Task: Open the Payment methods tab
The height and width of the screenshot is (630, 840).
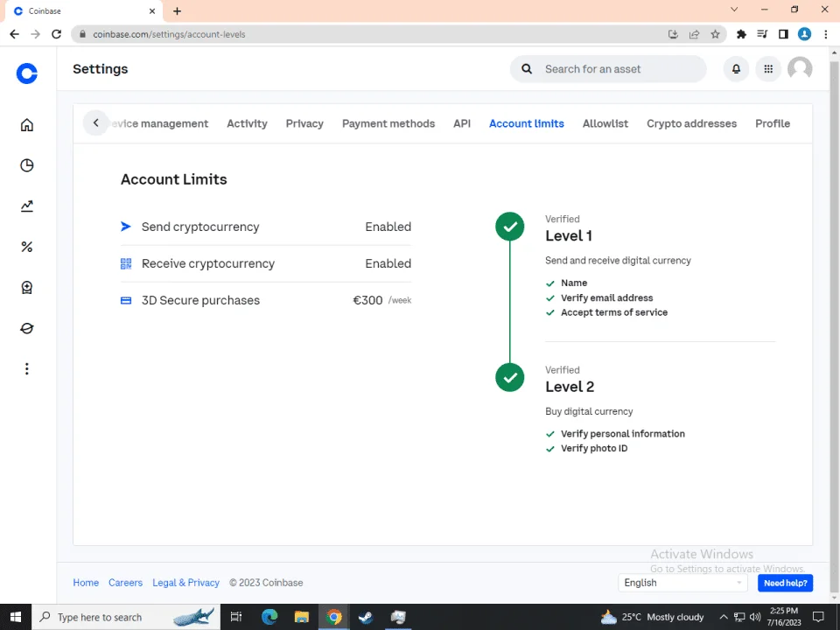Action: [388, 123]
